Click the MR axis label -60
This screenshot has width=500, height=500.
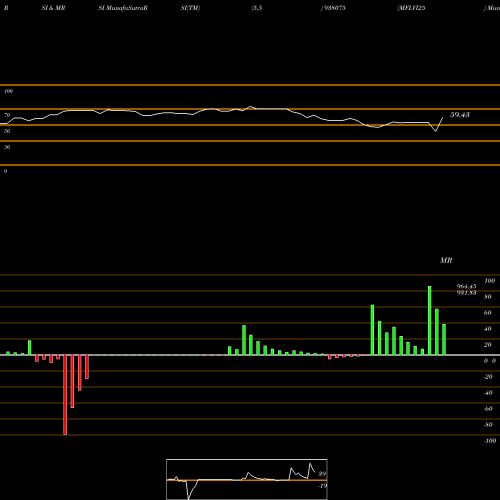(x=488, y=409)
